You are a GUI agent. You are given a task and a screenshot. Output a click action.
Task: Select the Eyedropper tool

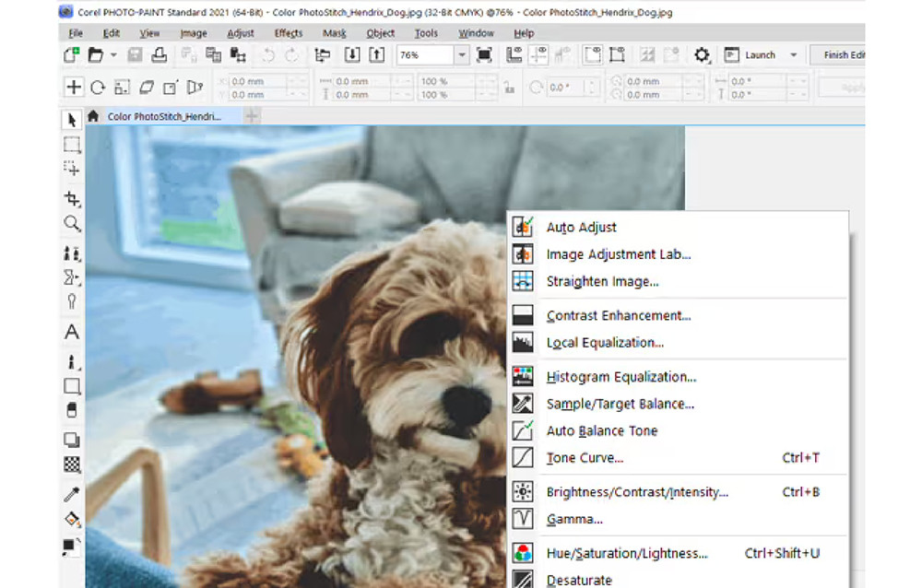point(71,492)
